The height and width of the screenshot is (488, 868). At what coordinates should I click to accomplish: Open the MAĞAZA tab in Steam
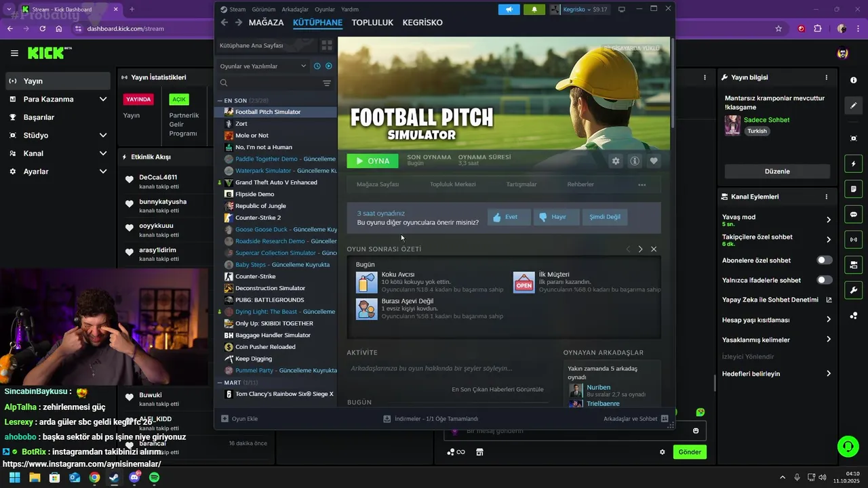coord(266,22)
